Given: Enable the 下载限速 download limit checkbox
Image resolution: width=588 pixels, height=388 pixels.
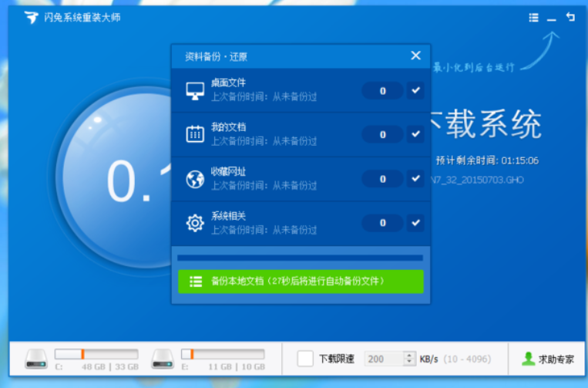Looking at the screenshot, I should click(305, 359).
